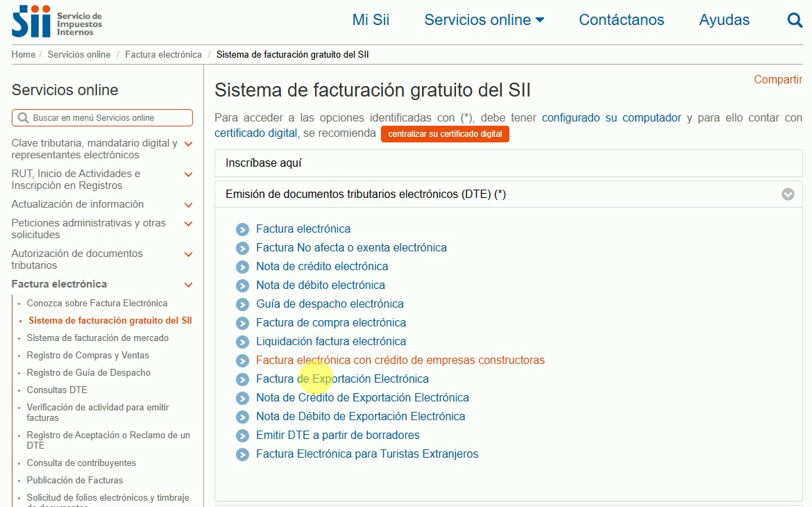812x507 pixels.
Task: Click arrow bullet beside Nota de Débito de Exportación
Action: coord(242,417)
